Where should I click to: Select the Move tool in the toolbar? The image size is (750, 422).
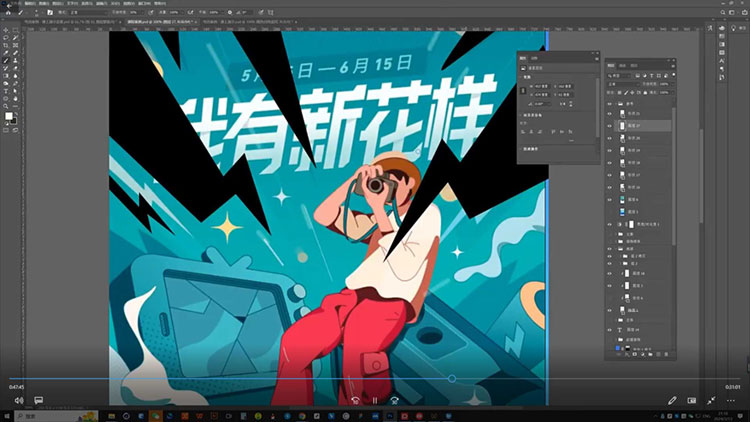(6, 30)
